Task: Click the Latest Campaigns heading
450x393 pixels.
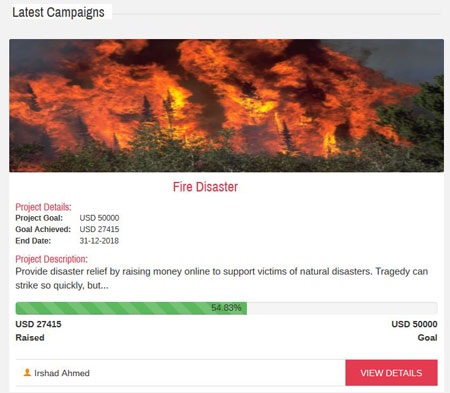Action: click(x=58, y=12)
